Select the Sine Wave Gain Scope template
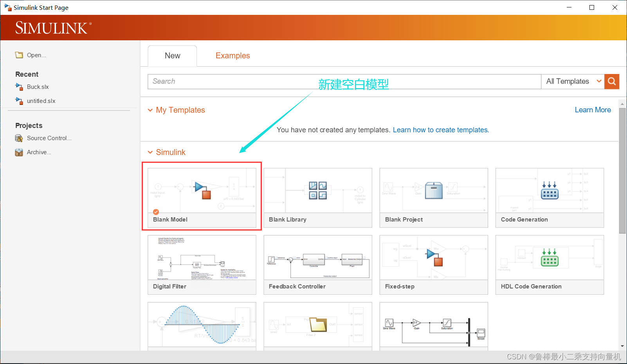Screen dimensions: 627x364 [434, 326]
